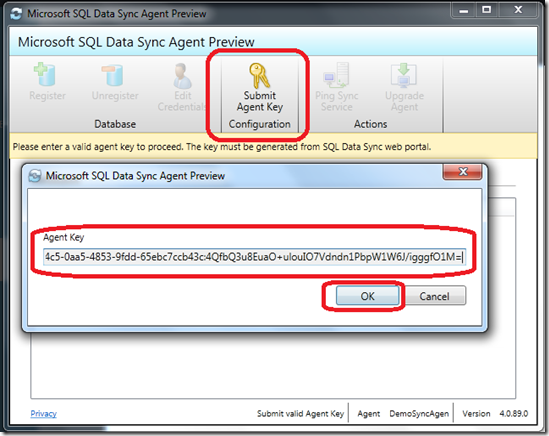Click the 'DemoSyncAgen' agent name in status bar
The height and width of the screenshot is (436, 549).
pos(419,414)
